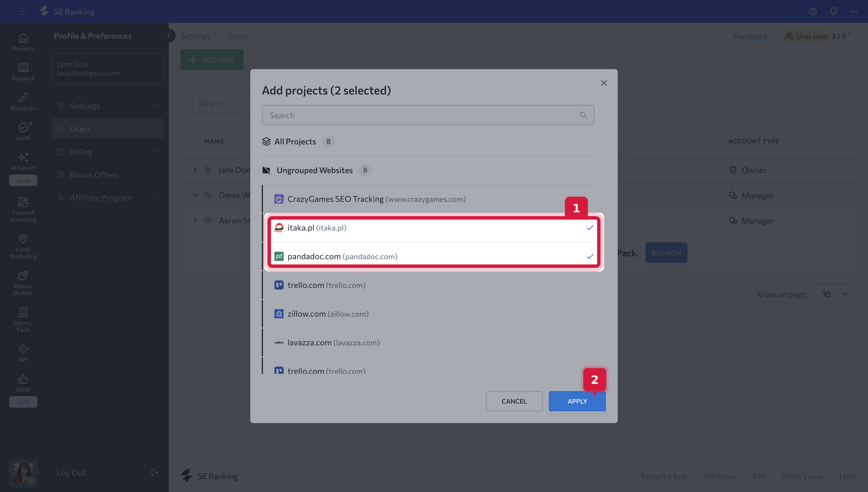868x492 pixels.
Task: Focus the dialog Search field
Action: (x=428, y=116)
